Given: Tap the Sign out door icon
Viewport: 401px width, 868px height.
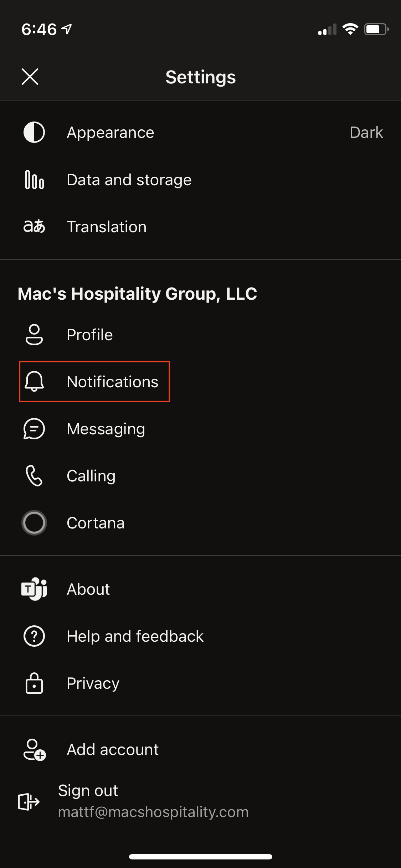Looking at the screenshot, I should click(29, 802).
